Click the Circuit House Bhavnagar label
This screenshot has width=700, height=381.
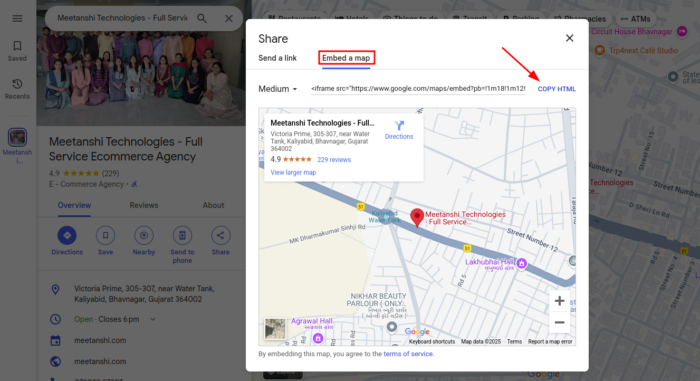631,32
